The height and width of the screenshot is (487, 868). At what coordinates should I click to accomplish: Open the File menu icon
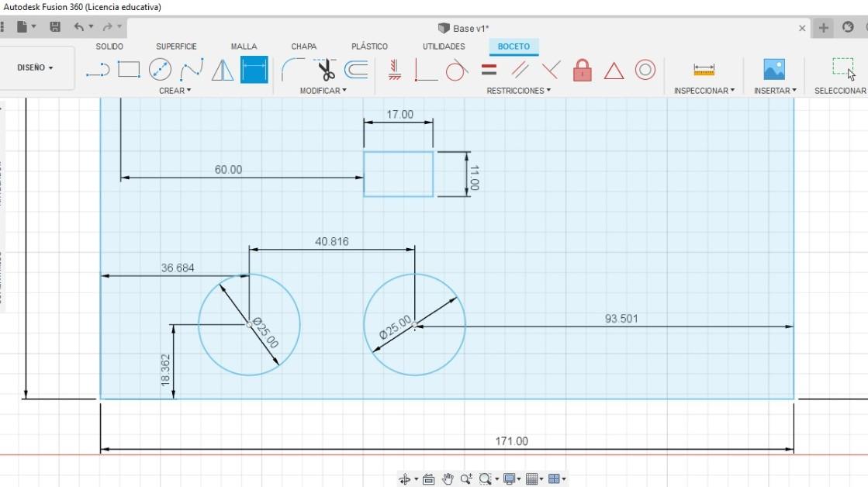22,26
